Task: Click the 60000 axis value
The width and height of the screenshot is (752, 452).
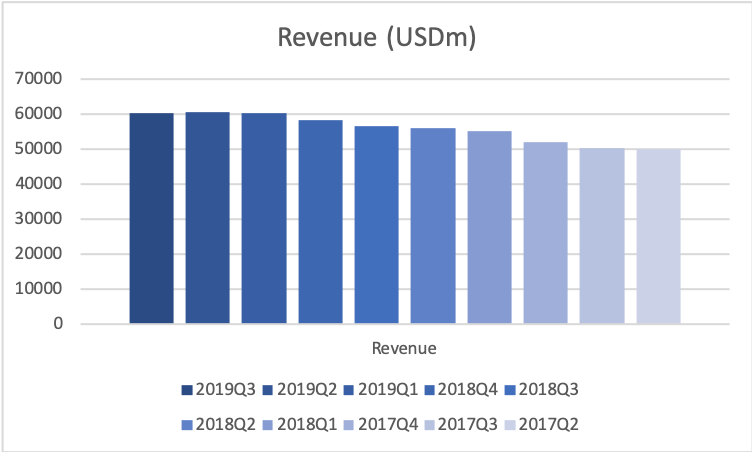Action: 38,114
